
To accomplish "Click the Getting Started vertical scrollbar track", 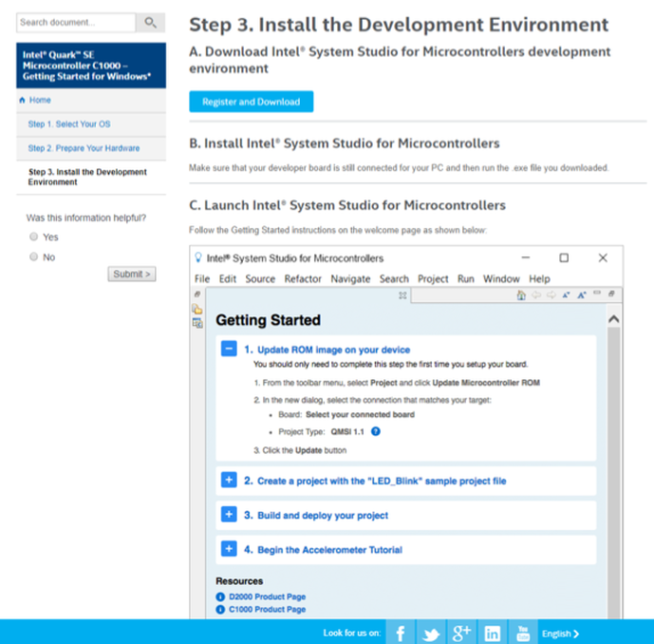I will [x=613, y=472].
